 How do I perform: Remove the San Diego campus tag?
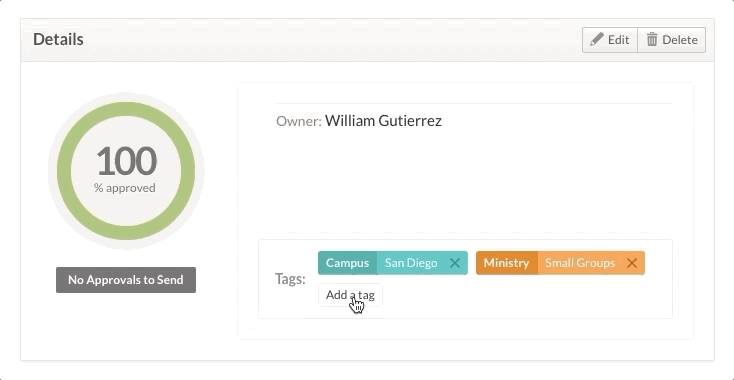[x=455, y=263]
